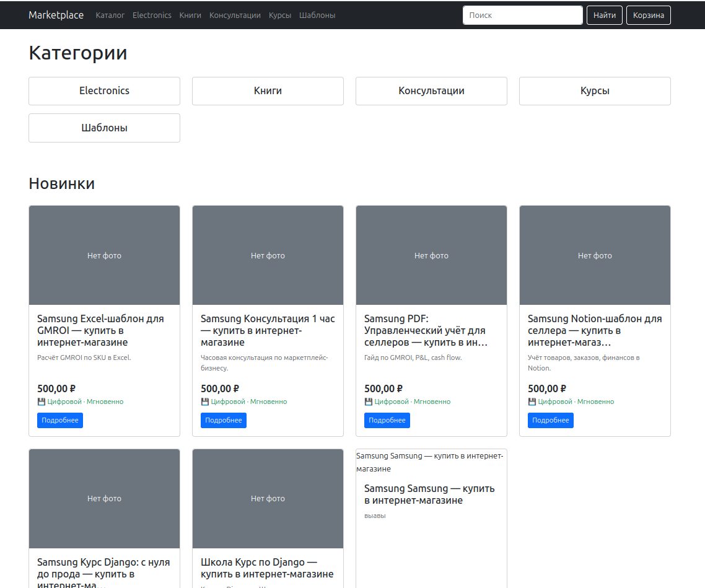Open the Корзина cart button
Image resolution: width=705 pixels, height=588 pixels.
[649, 15]
